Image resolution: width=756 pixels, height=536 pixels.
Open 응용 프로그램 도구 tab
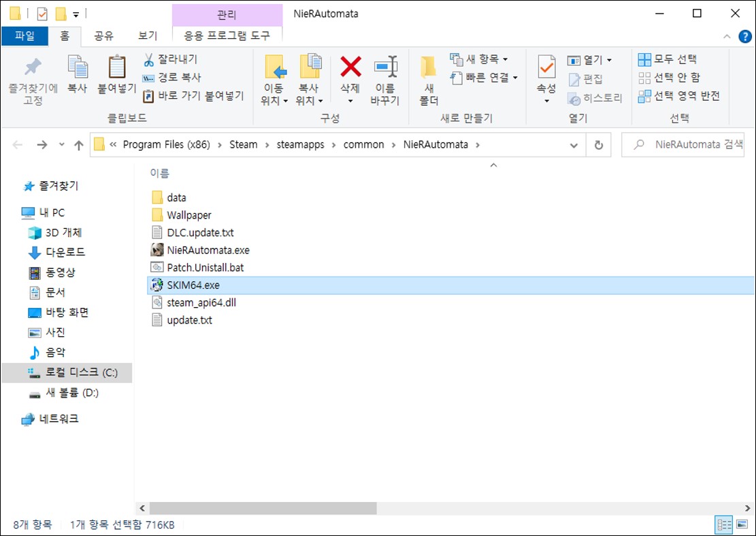point(227,35)
